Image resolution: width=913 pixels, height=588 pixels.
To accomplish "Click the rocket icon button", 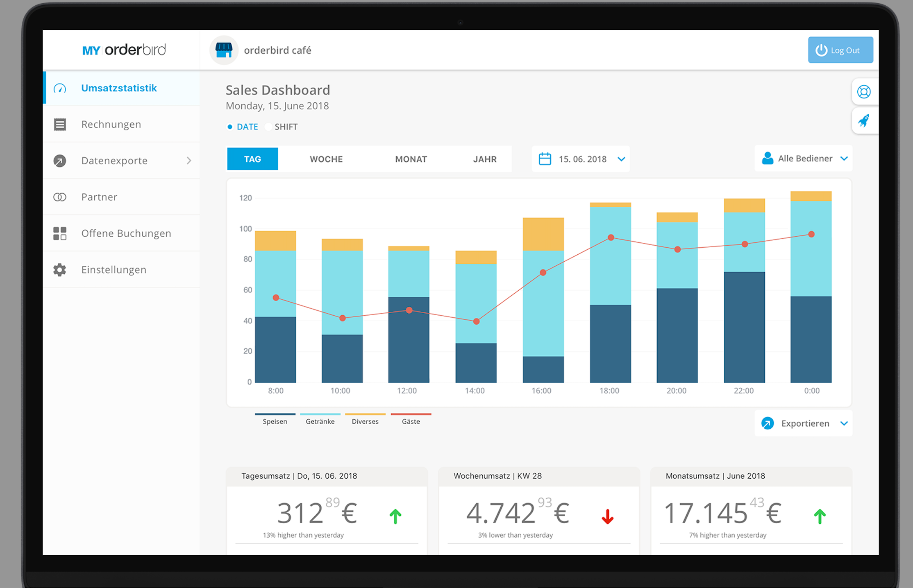I will 864,121.
